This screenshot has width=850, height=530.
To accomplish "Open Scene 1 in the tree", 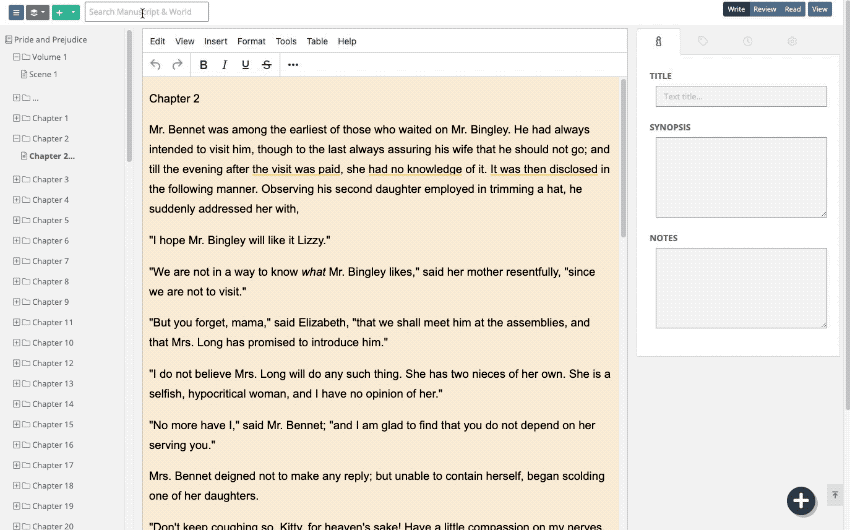I will coord(43,74).
